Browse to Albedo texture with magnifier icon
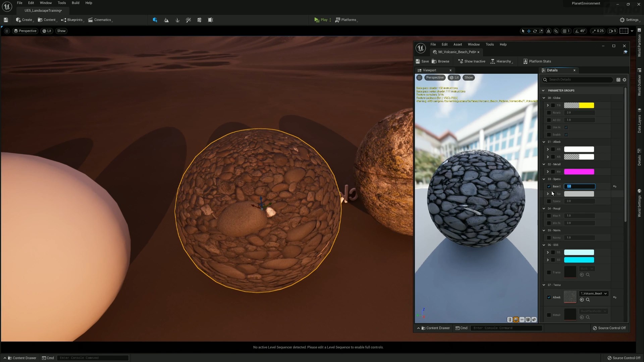 pos(588,300)
